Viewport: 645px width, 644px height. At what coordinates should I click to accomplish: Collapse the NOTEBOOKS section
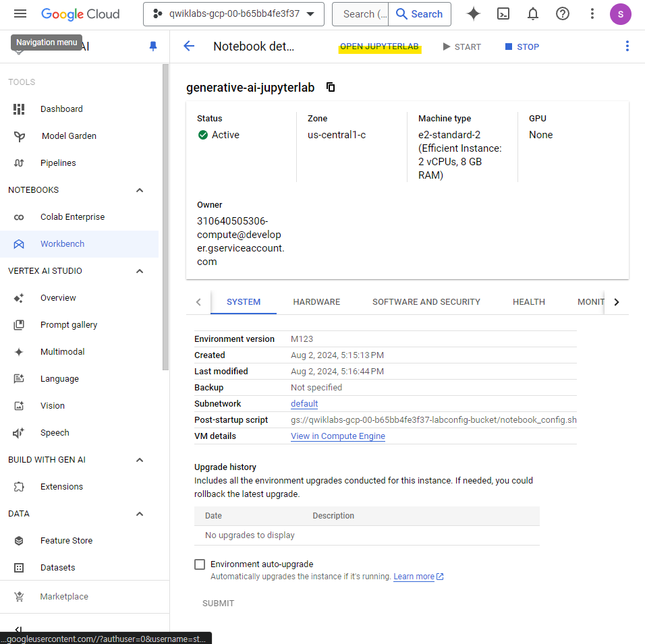[x=140, y=190]
